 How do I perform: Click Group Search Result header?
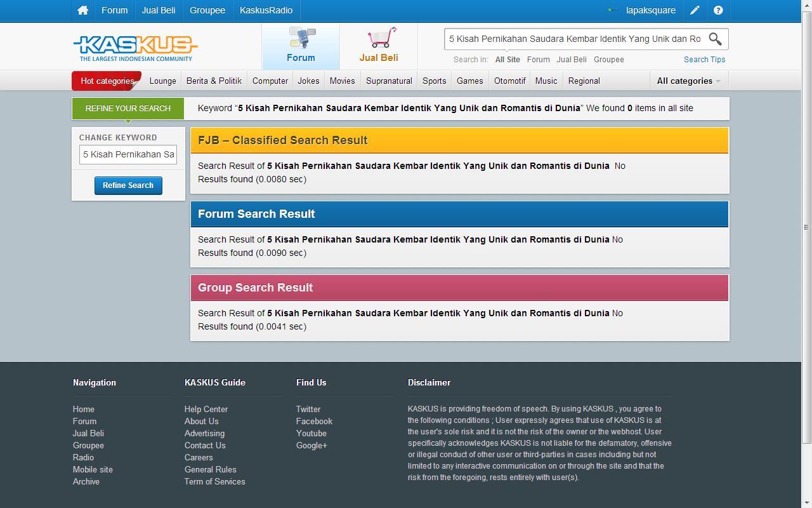click(x=459, y=288)
